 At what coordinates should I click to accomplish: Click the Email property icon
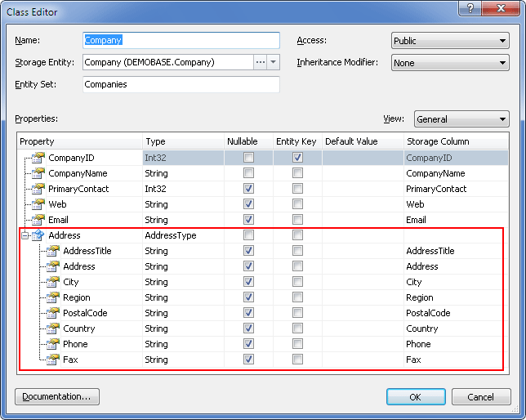38,220
